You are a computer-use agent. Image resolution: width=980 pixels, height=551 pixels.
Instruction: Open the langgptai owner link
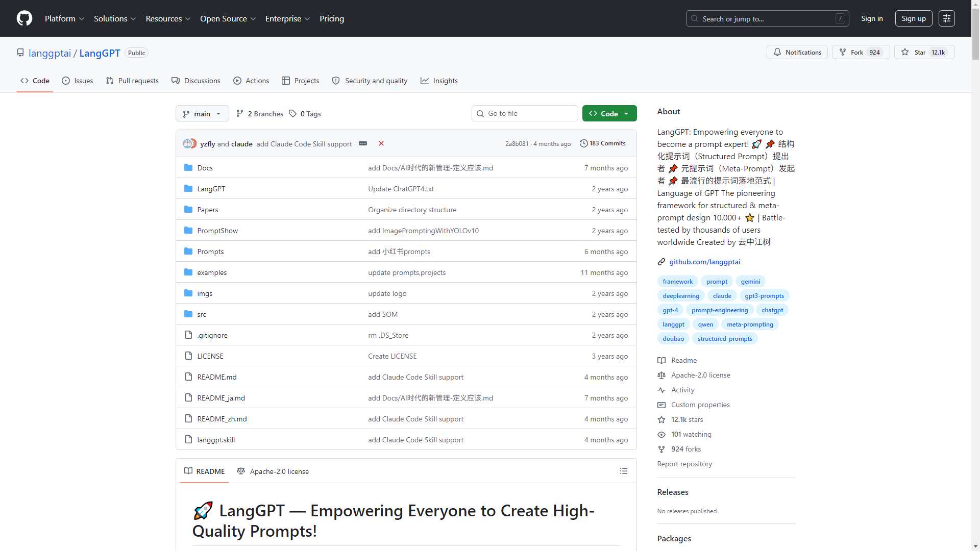point(50,53)
